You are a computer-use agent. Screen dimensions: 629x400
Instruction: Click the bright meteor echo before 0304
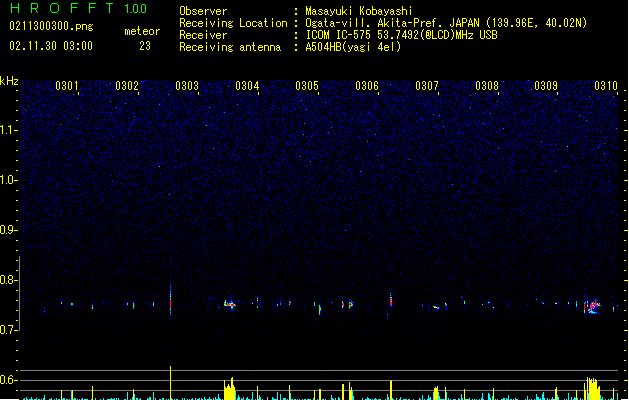[230, 305]
